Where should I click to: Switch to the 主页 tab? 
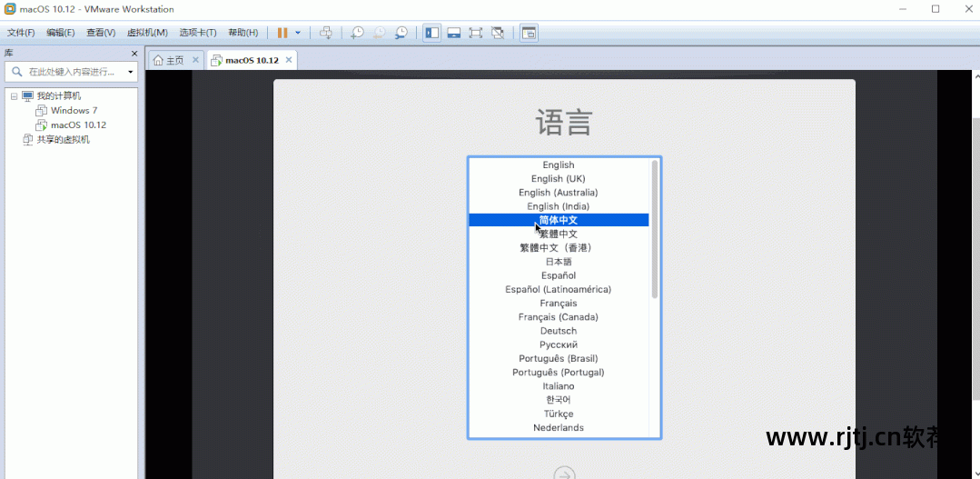[x=168, y=60]
